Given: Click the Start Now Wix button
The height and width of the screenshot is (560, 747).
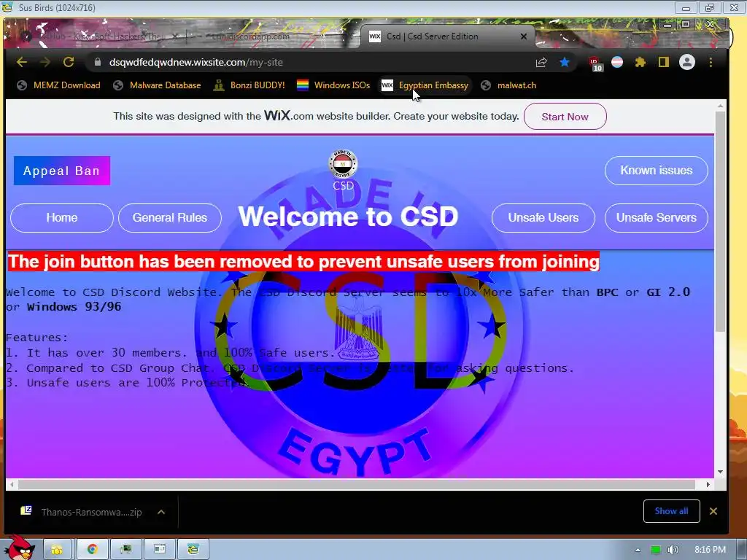Looking at the screenshot, I should click(565, 117).
